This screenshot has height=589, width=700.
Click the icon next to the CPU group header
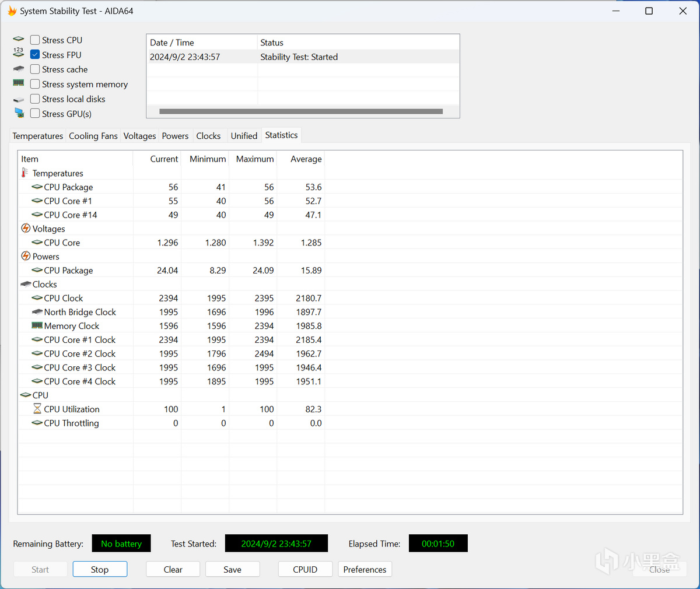pyautogui.click(x=26, y=395)
